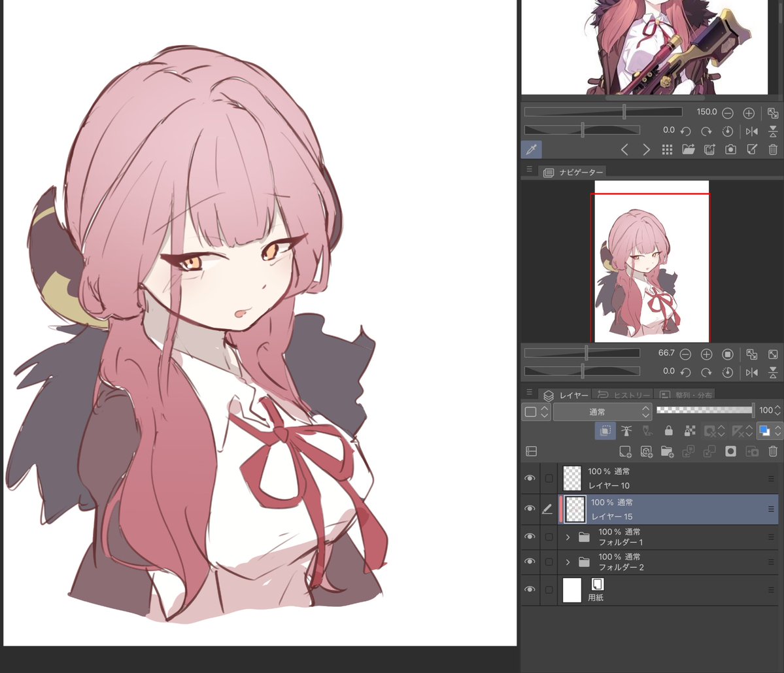Reset canvas rotation in Navigator

728,373
